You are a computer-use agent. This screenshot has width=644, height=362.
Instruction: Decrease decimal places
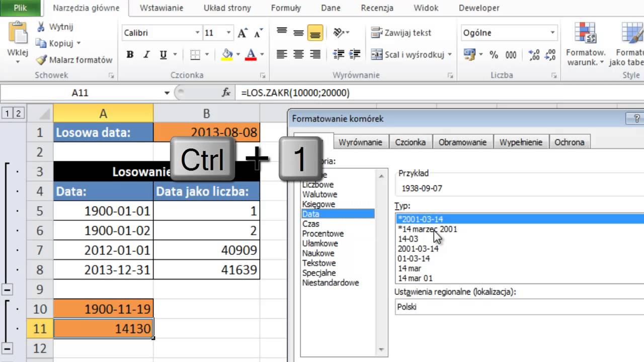(550, 54)
